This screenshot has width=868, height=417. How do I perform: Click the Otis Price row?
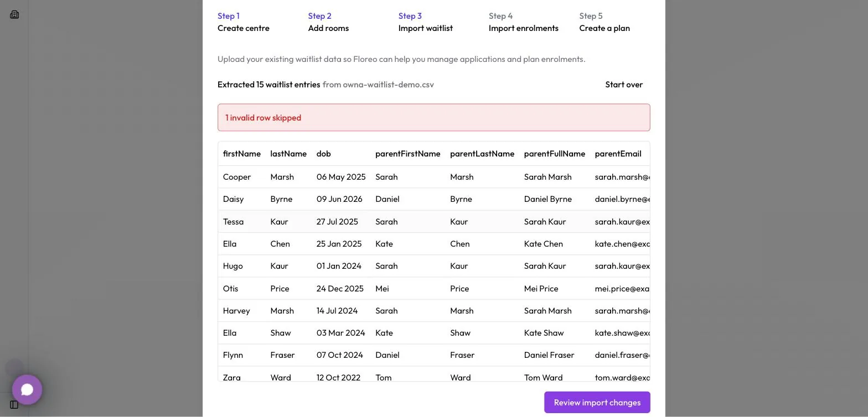pyautogui.click(x=434, y=288)
